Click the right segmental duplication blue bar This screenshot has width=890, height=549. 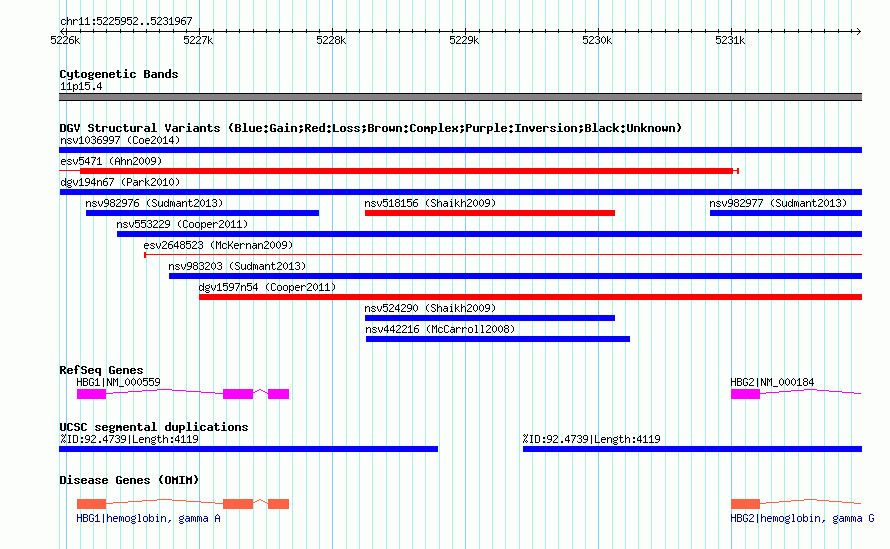(692, 449)
